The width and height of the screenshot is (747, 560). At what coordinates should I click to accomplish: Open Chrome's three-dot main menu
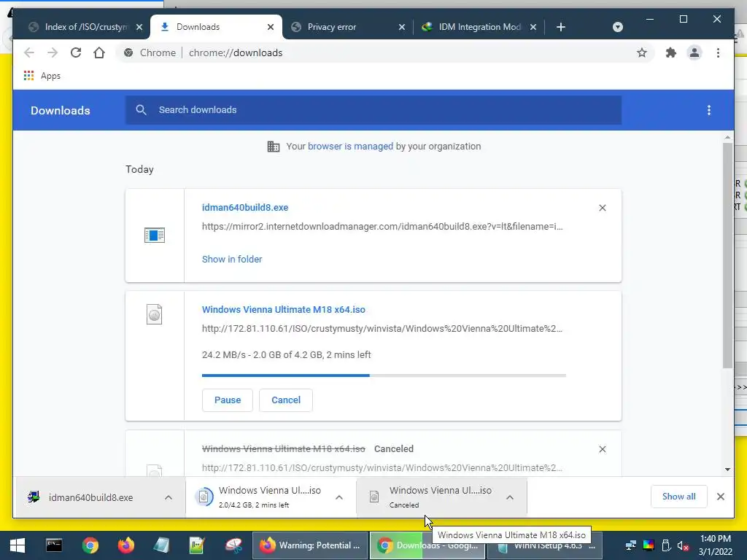point(718,52)
